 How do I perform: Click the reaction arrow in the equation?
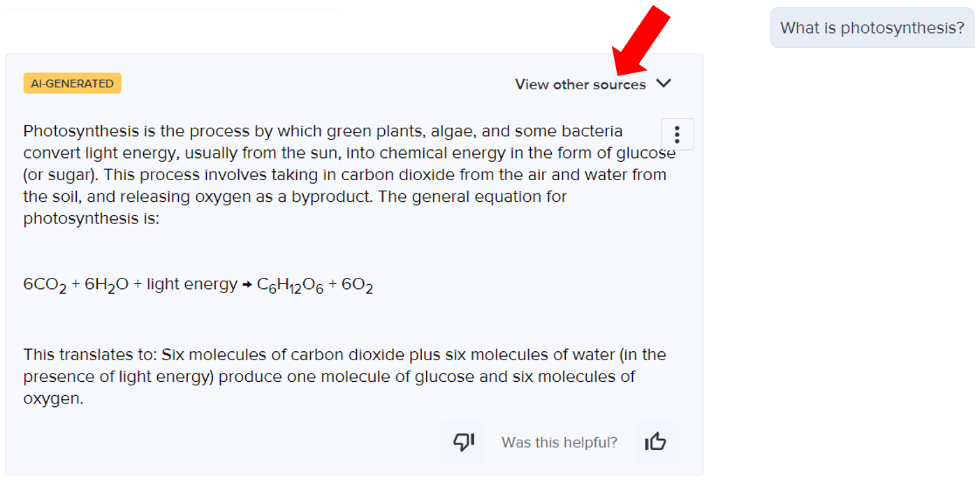[x=247, y=285]
